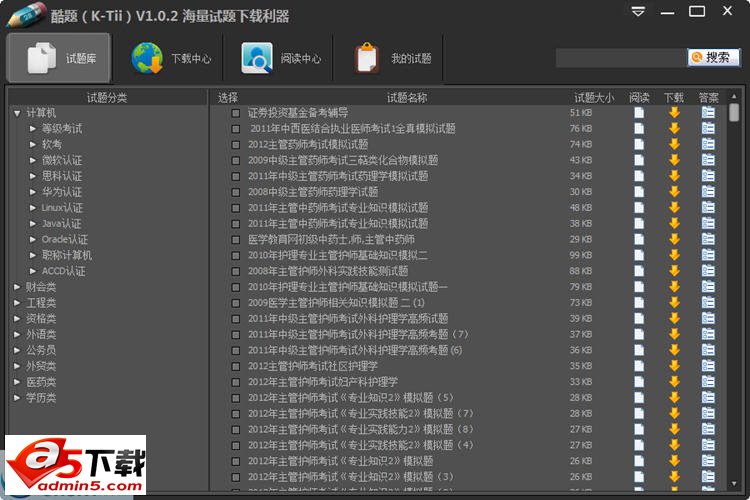750x500 pixels.
Task: Download 2009医学主管护师相关知识模拟题二
Action: coord(674,302)
